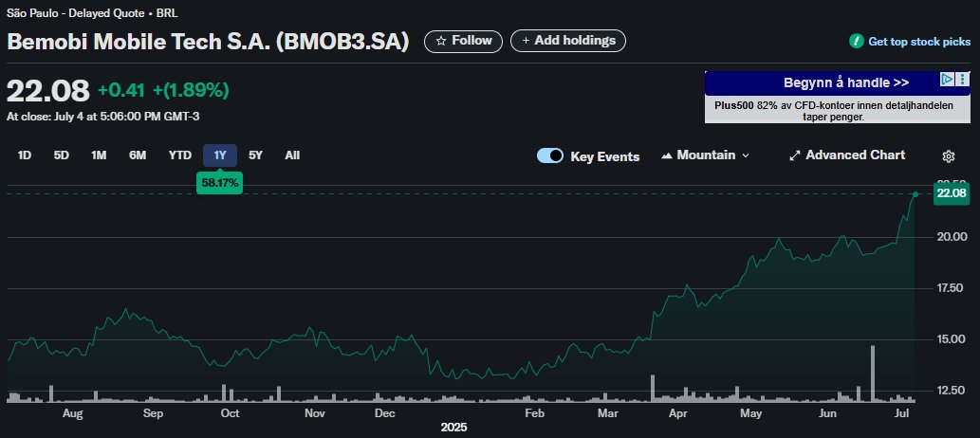Click the May x-axis label
Screen dimensions: 980x438
[750, 413]
